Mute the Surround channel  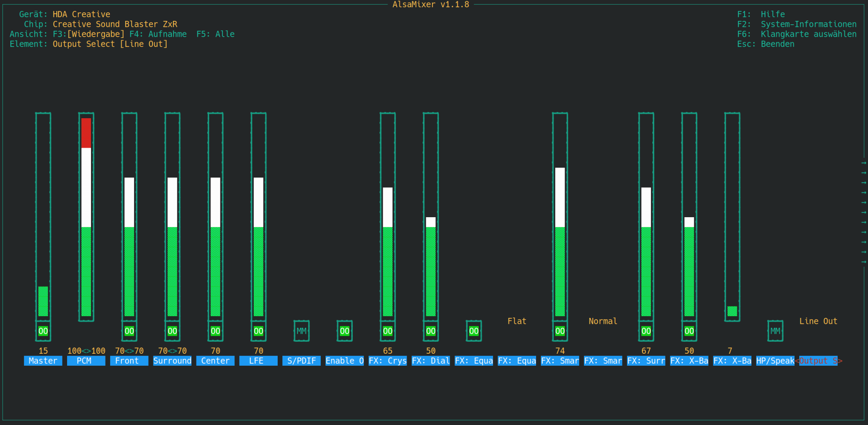click(x=172, y=330)
